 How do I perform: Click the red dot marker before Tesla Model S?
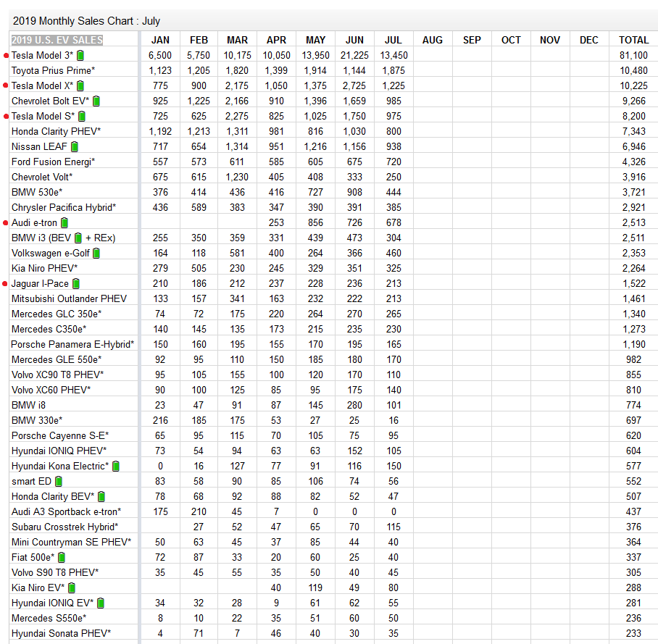tap(6, 116)
